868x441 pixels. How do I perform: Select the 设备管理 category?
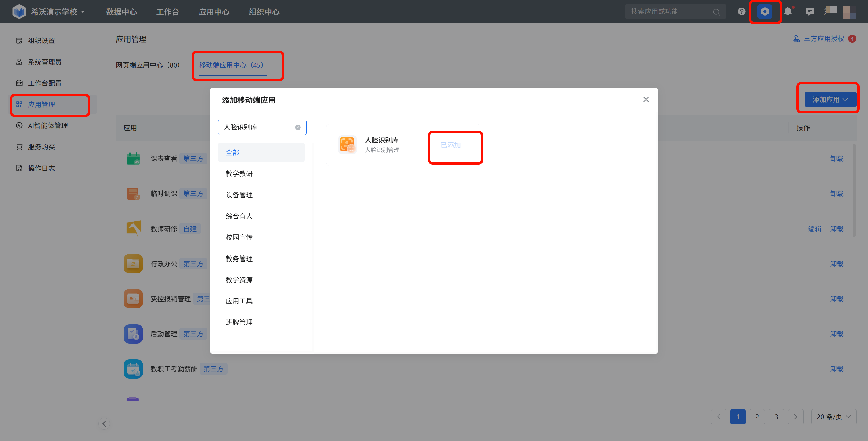[x=239, y=195]
